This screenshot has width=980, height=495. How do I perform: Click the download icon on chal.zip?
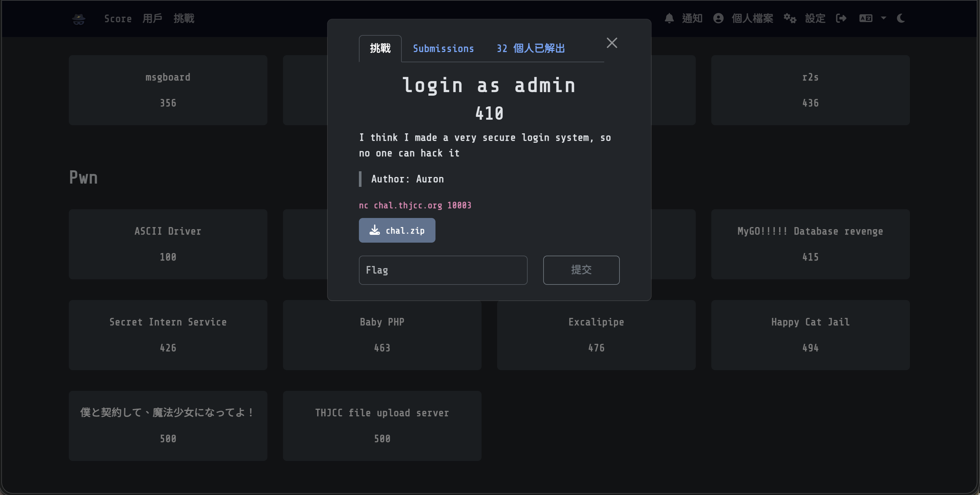[375, 230]
